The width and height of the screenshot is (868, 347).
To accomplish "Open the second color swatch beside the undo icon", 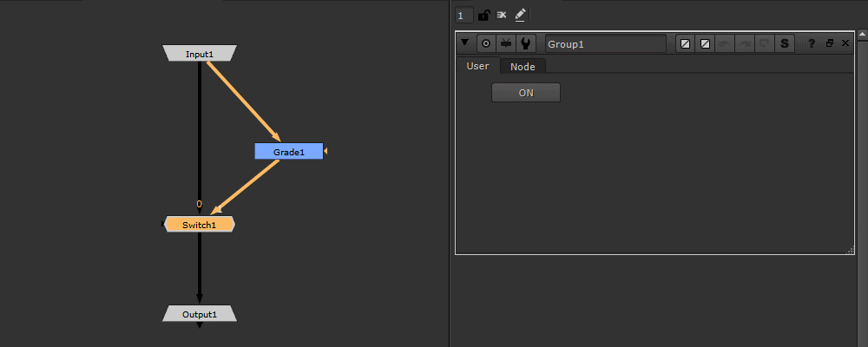I will point(705,43).
